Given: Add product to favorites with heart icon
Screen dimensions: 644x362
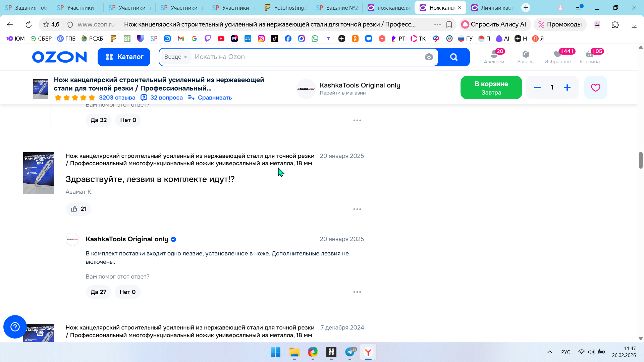Looking at the screenshot, I should click(595, 87).
